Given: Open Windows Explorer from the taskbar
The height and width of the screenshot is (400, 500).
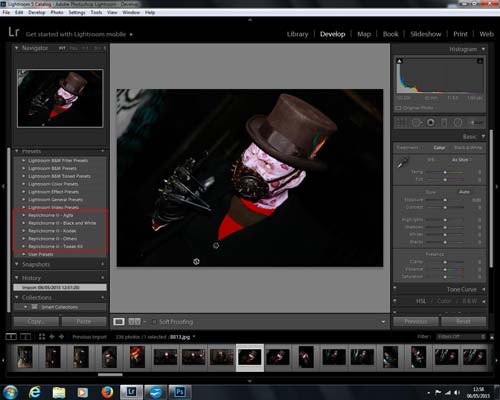Looking at the screenshot, I should [59, 392].
